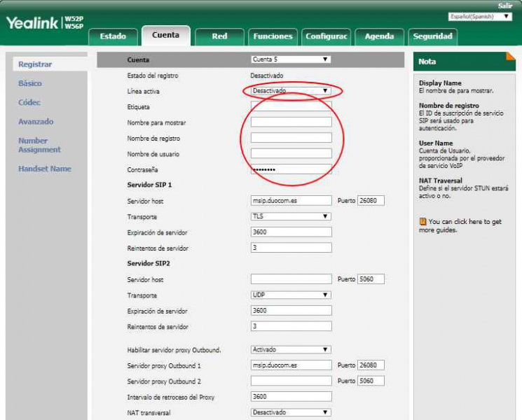
Task: Go to the Seguridad tab
Action: point(432,36)
